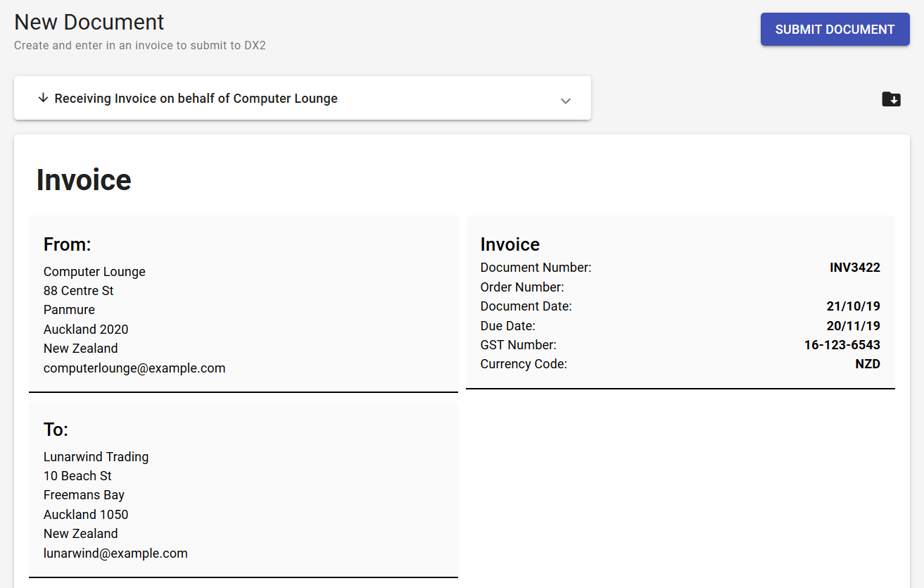The height and width of the screenshot is (588, 924).
Task: Click the New Document page title
Action: pyautogui.click(x=89, y=22)
